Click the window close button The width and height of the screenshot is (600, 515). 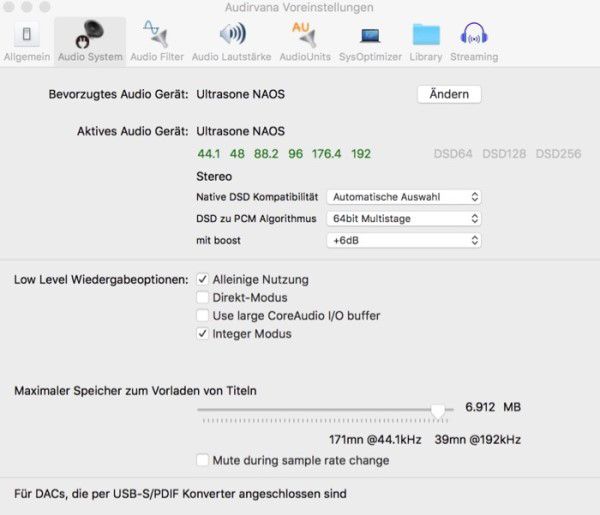tap(8, 7)
